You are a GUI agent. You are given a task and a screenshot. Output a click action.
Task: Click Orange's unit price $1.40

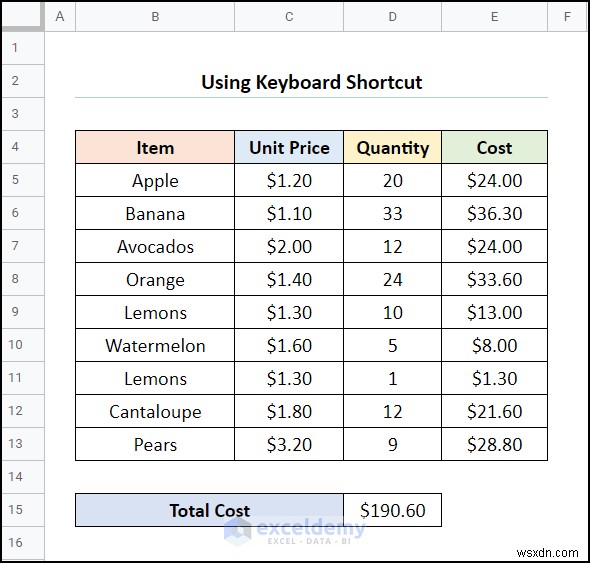point(289,279)
